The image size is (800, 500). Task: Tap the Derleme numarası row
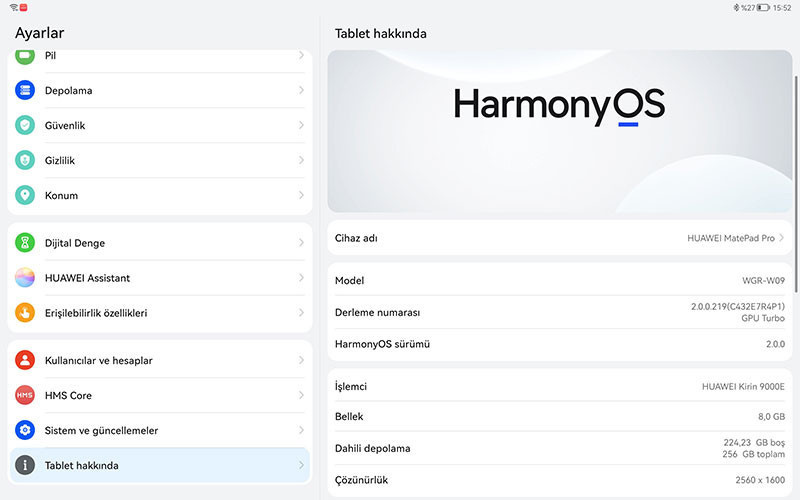(x=560, y=312)
